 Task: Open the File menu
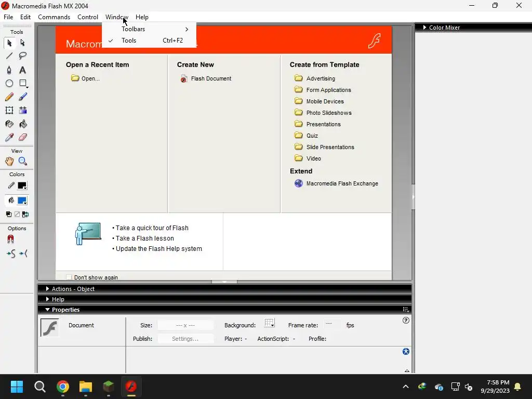pos(8,17)
